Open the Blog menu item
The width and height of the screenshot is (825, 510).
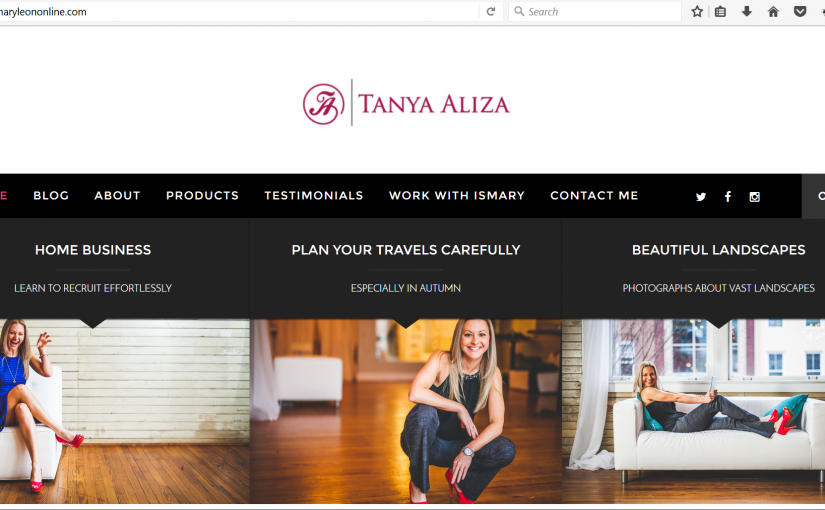51,196
